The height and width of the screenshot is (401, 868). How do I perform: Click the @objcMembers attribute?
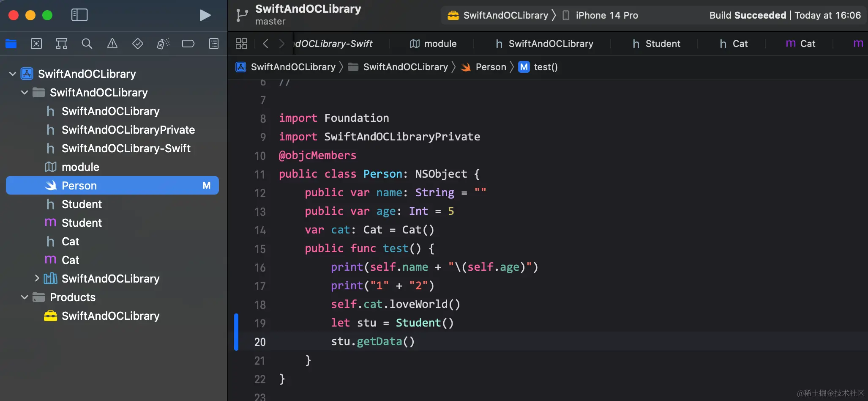click(317, 155)
